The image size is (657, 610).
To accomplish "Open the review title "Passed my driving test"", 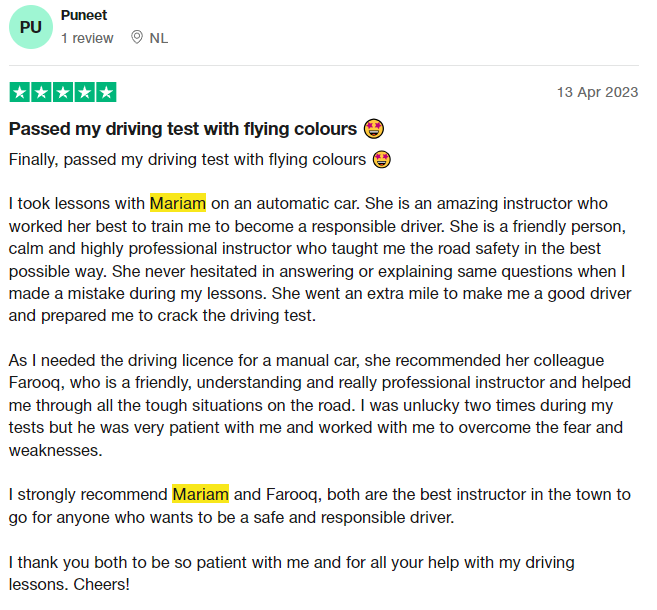I will pos(183,129).
